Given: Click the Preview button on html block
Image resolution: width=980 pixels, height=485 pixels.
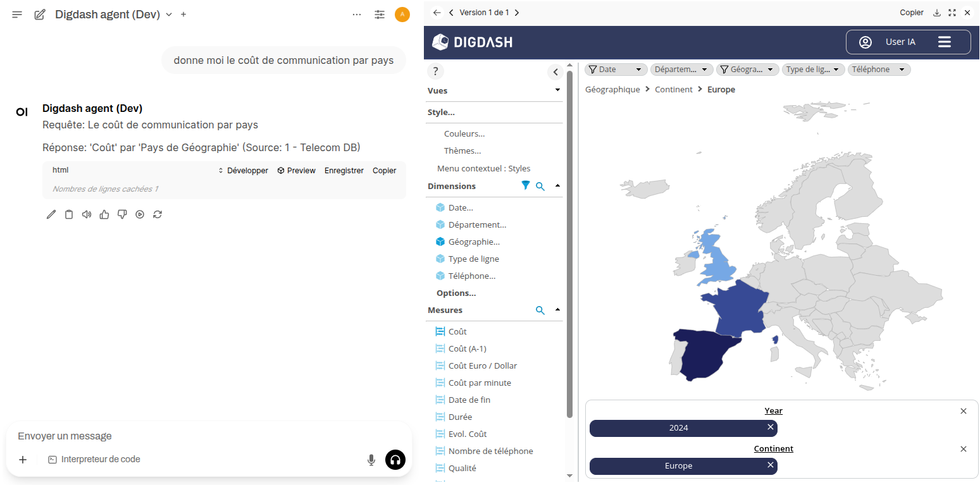Looking at the screenshot, I should coord(296,171).
